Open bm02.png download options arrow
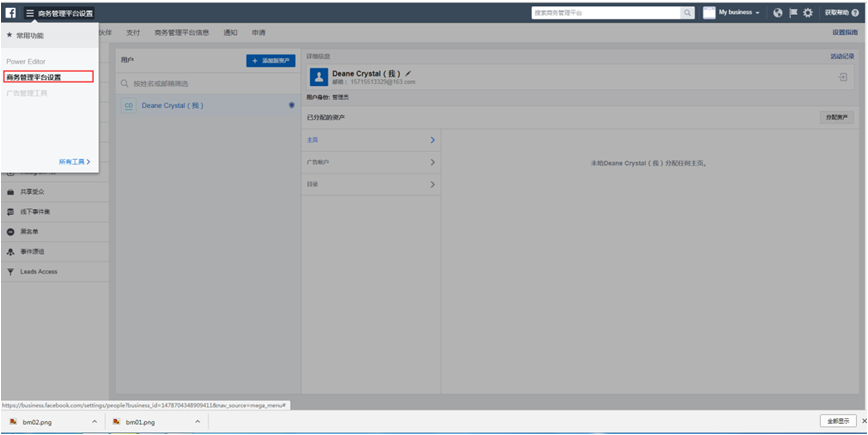 click(x=95, y=422)
